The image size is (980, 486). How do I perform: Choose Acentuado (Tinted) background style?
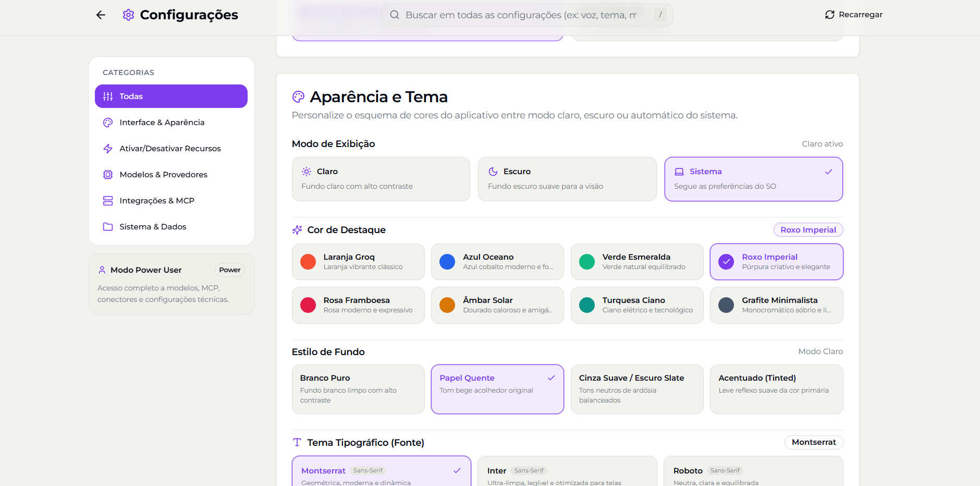[x=777, y=389]
